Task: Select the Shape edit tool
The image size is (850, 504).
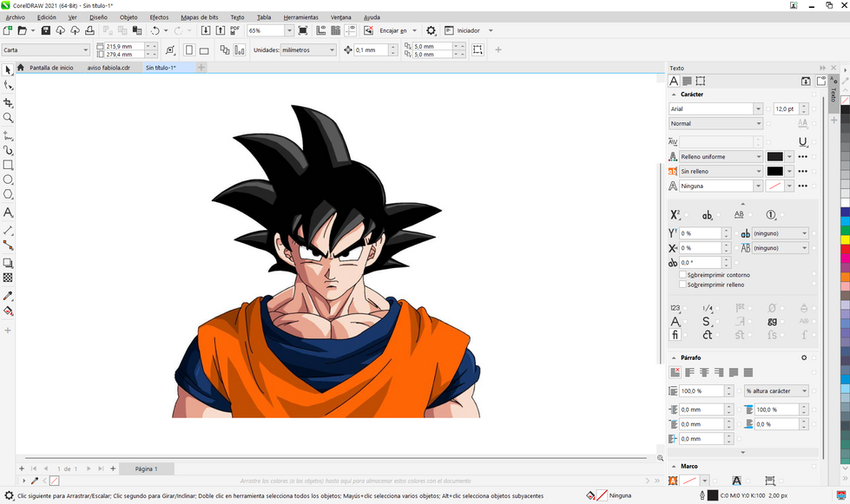Action: point(8,85)
